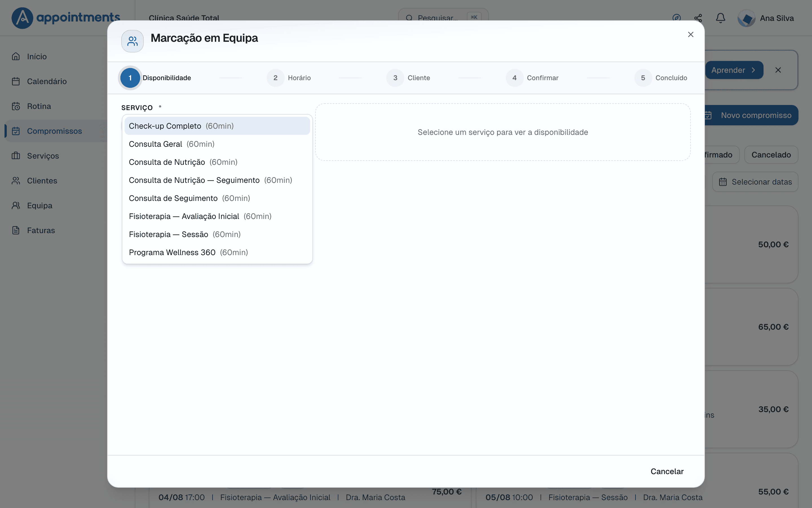The width and height of the screenshot is (812, 508).
Task: Click the 35,00 € appointment amount
Action: pyautogui.click(x=773, y=409)
